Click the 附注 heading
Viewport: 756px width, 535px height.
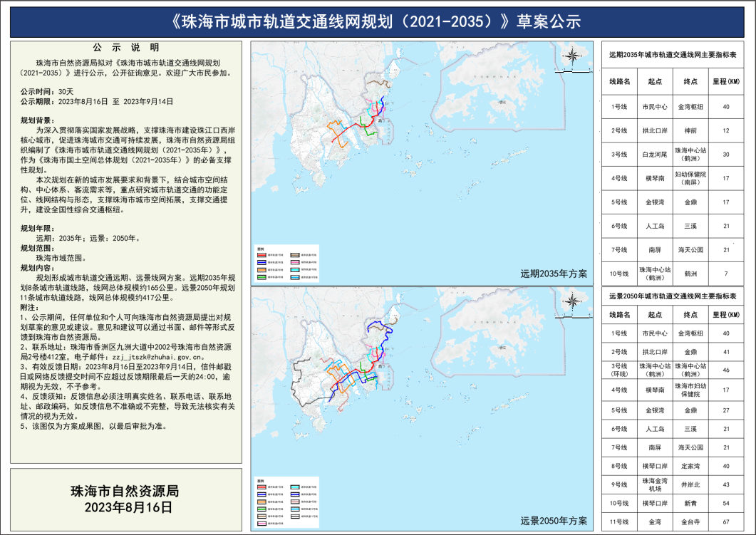29,308
